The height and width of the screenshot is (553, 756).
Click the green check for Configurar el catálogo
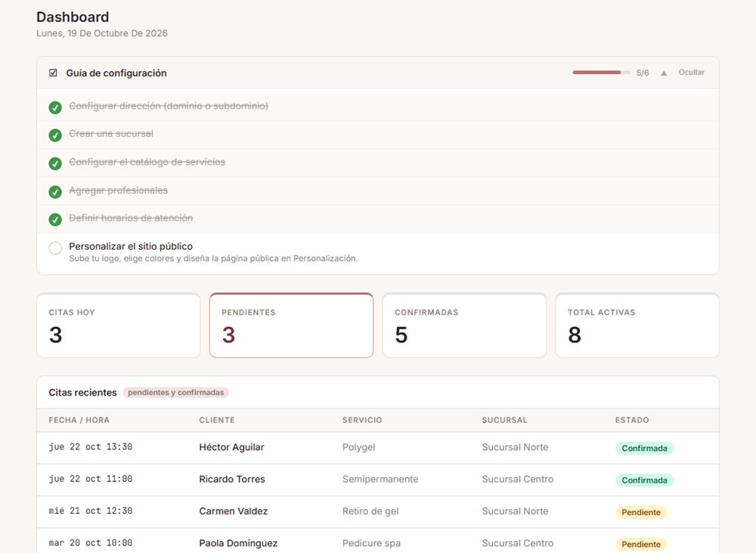click(55, 163)
